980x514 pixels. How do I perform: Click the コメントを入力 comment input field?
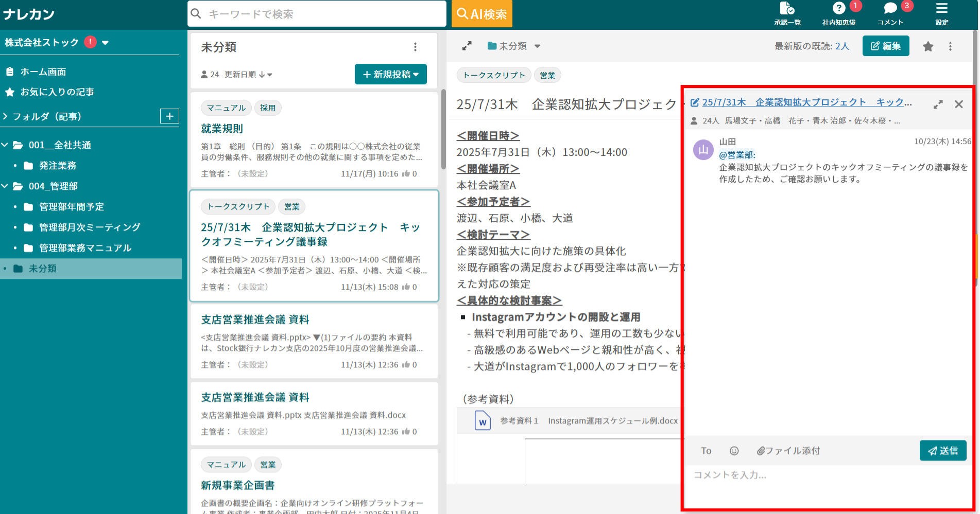pos(772,475)
